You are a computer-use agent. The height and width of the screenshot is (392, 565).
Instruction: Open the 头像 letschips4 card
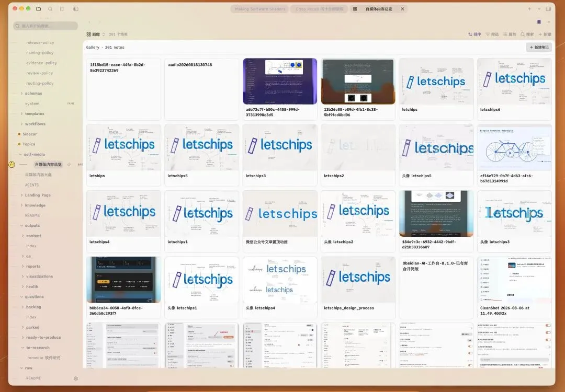(x=280, y=287)
